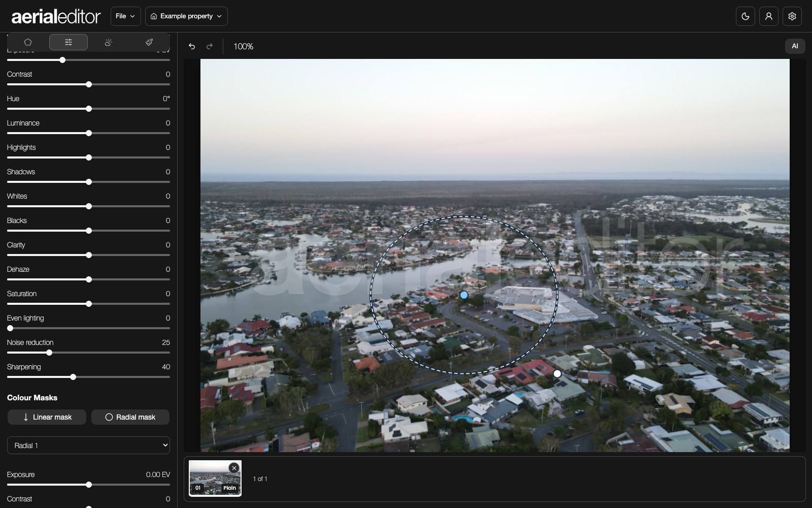This screenshot has width=812, height=508.
Task: Remove thumbnail using its X button
Action: (234, 468)
